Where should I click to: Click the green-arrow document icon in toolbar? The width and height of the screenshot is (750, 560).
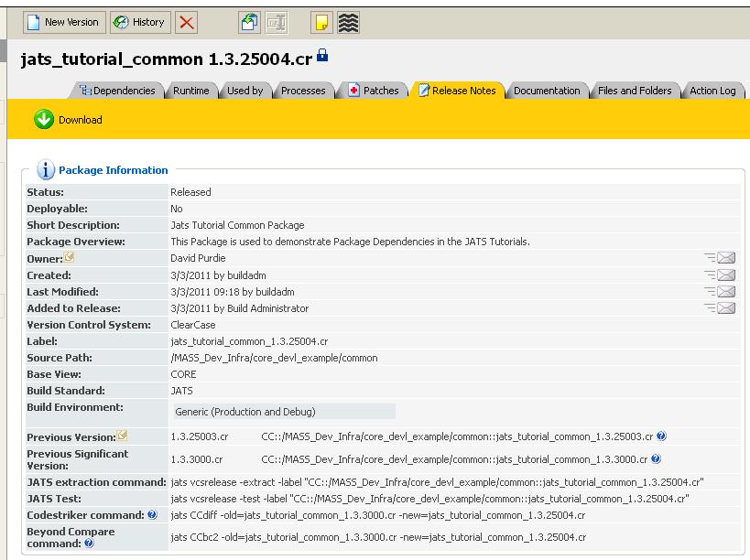(249, 23)
